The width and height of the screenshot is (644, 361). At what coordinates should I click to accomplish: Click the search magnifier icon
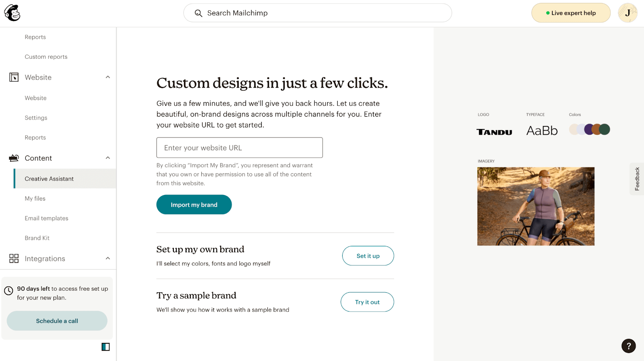click(198, 13)
